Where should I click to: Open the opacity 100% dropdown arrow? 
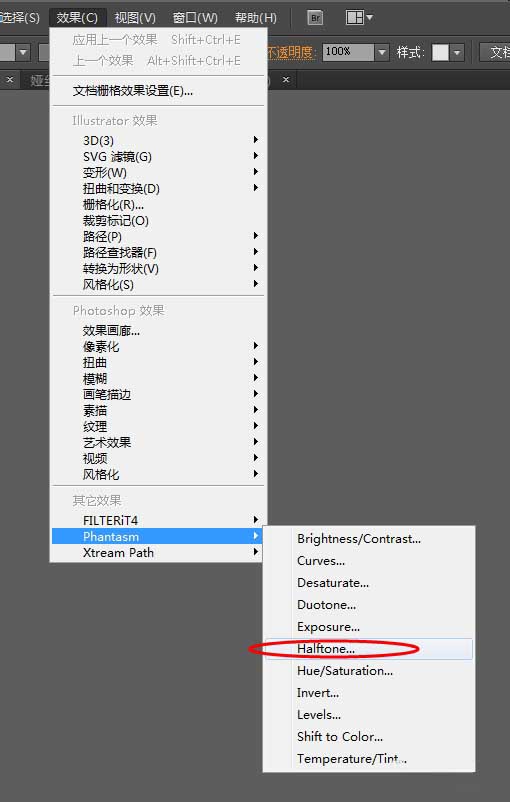pyautogui.click(x=382, y=52)
